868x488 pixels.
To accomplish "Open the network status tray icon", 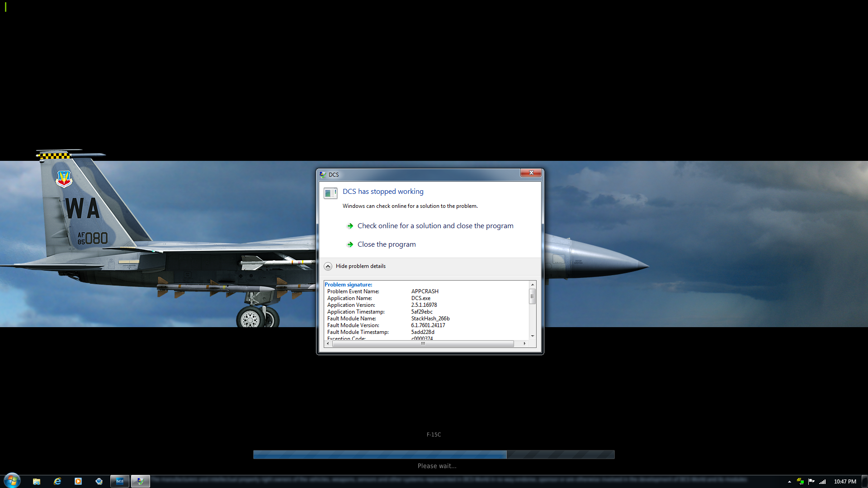I will 801,482.
